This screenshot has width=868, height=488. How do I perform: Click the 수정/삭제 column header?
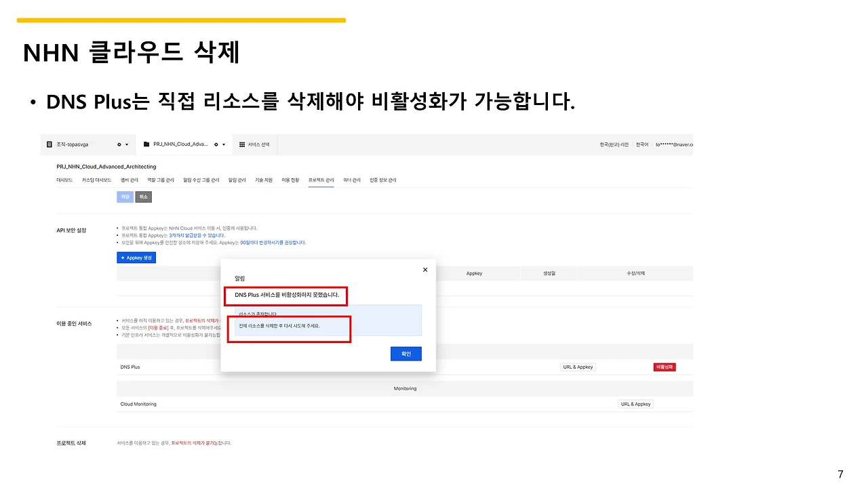[x=635, y=273]
